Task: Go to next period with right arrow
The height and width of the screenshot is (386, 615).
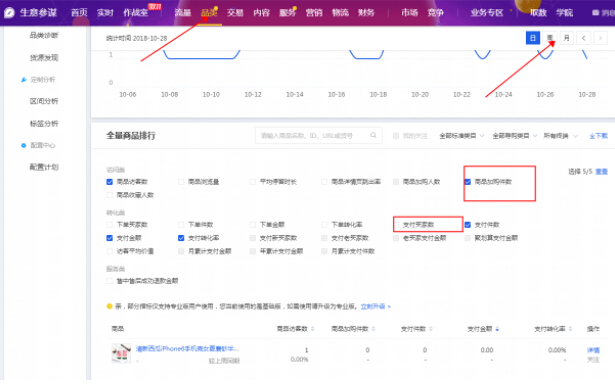Action: (600, 38)
